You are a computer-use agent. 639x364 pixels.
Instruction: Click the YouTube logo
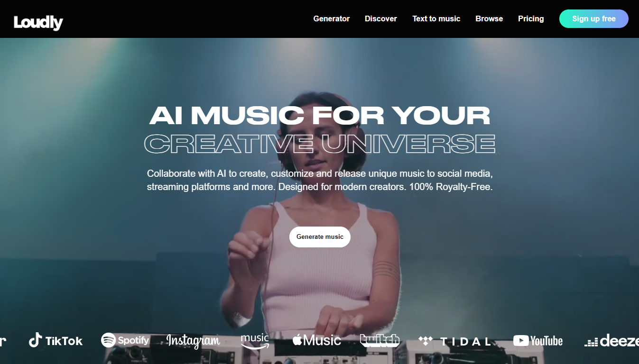click(538, 341)
